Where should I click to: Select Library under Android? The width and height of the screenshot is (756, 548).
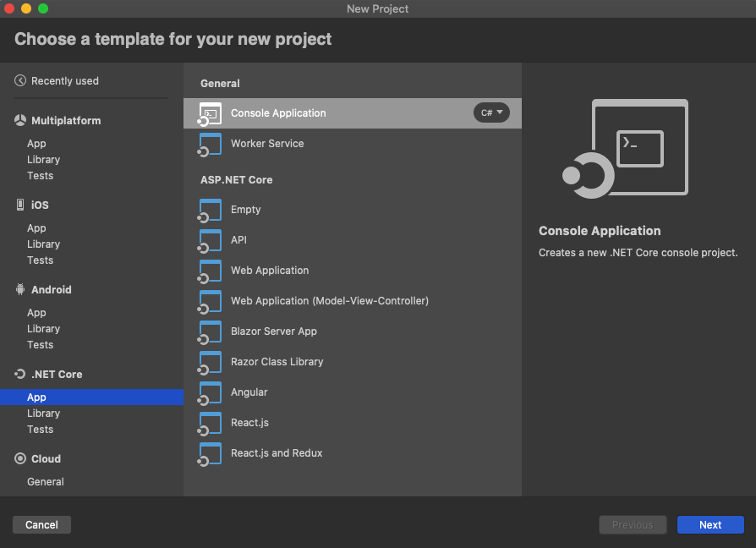(x=43, y=329)
